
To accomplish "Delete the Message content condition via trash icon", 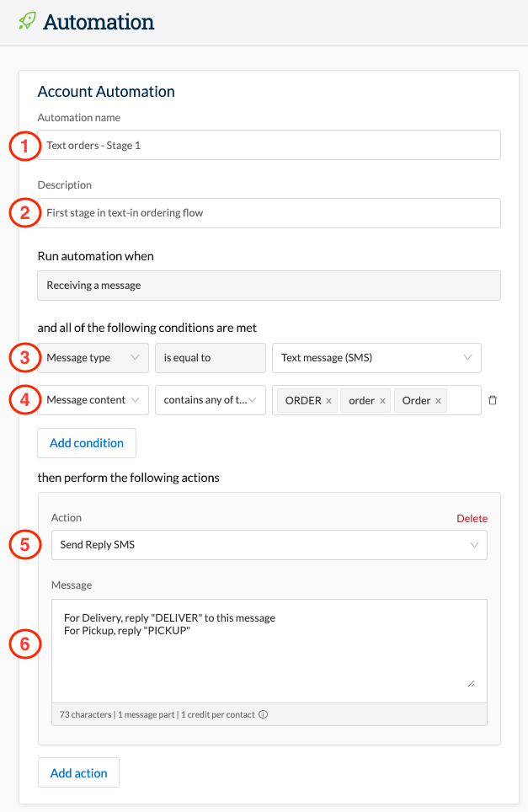I will [493, 400].
